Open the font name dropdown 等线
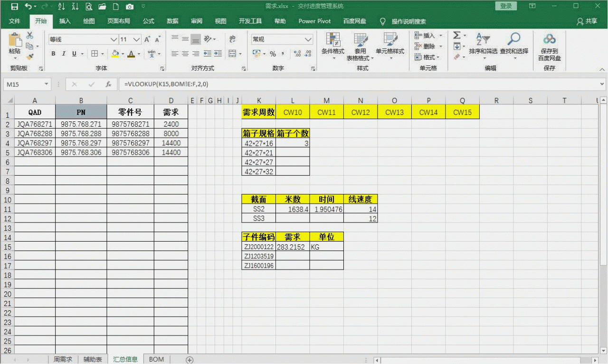This screenshot has width=608, height=364. tap(114, 39)
